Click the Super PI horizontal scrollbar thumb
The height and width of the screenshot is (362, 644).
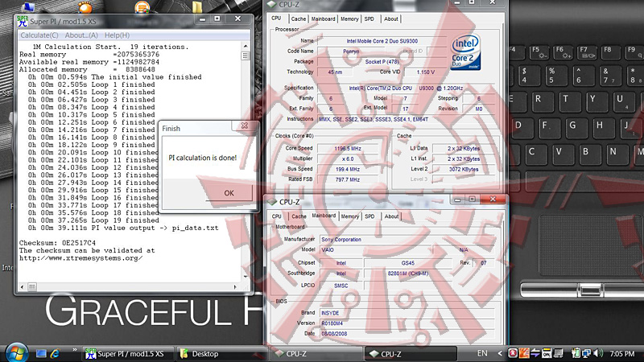click(x=32, y=287)
